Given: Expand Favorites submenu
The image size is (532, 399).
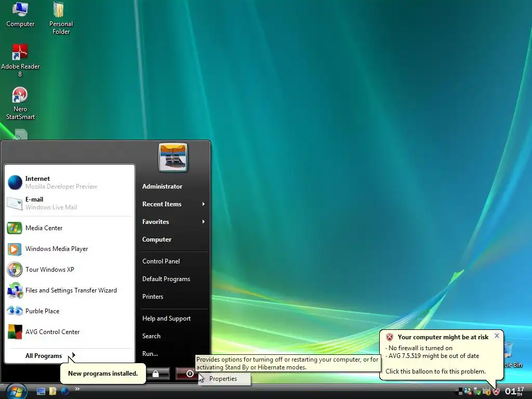Looking at the screenshot, I should click(x=174, y=221).
